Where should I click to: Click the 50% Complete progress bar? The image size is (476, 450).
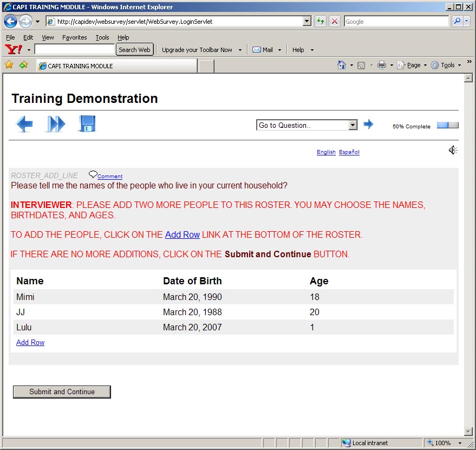(x=447, y=126)
